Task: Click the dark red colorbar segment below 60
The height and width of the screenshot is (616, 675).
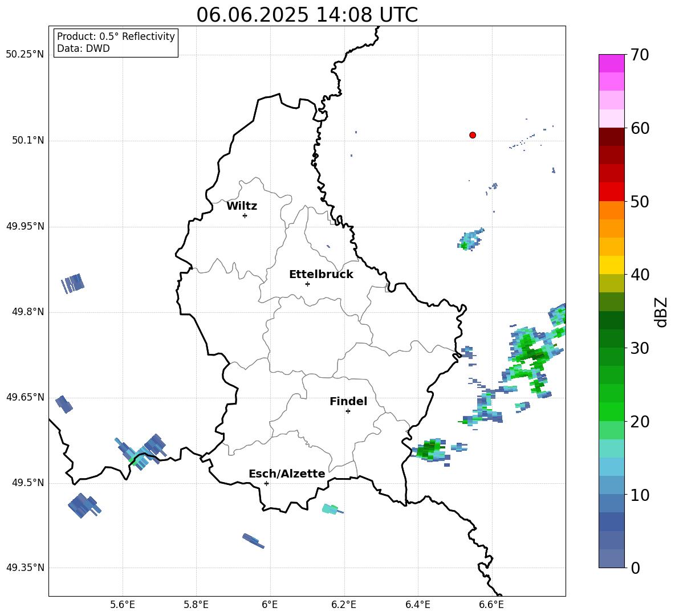Action: (612, 137)
